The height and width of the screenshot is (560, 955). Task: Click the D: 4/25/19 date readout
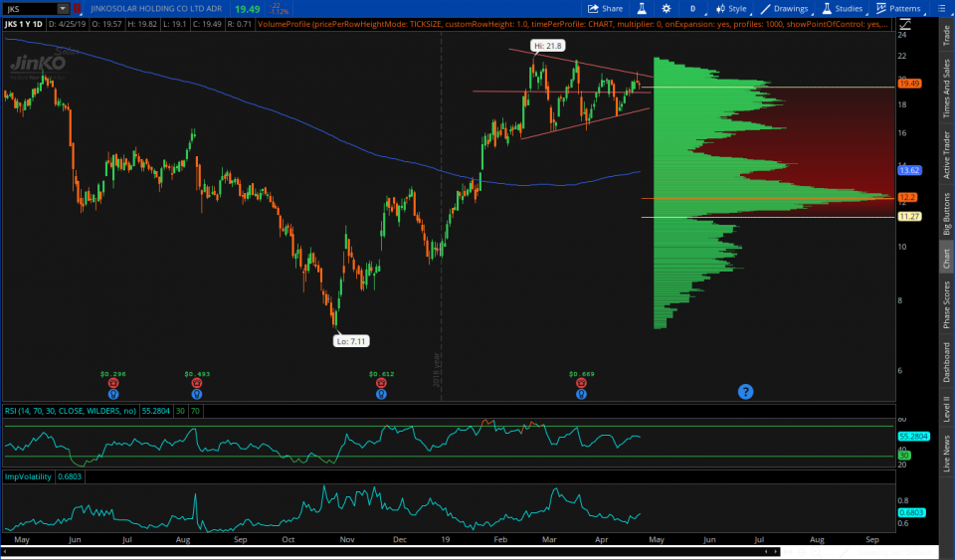click(x=67, y=24)
